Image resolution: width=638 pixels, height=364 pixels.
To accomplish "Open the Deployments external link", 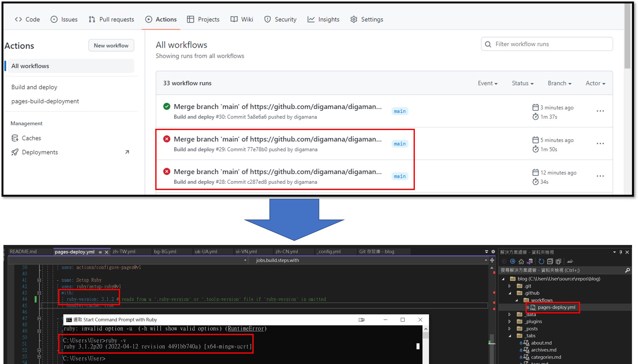I will 127,152.
